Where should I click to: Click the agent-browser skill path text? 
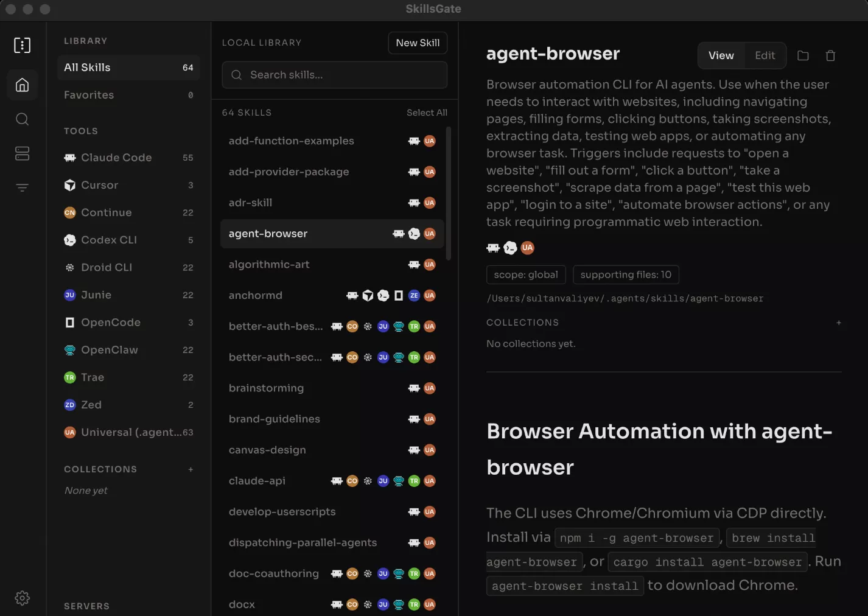625,298
